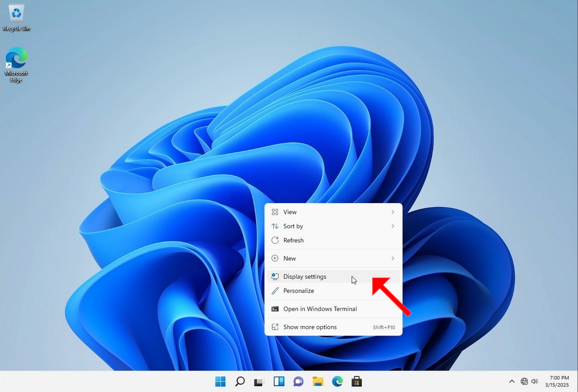The image size is (578, 392).
Task: Click the brush icon beside Personalize
Action: point(275,290)
